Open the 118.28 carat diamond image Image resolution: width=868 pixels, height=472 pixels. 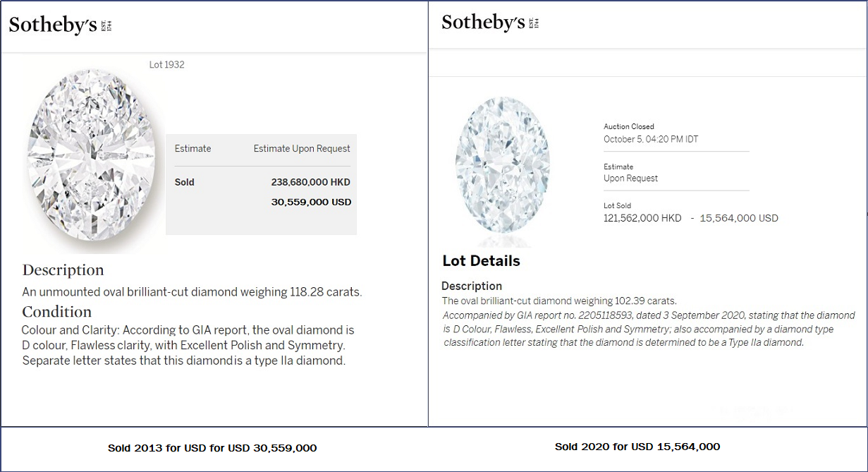click(x=91, y=158)
